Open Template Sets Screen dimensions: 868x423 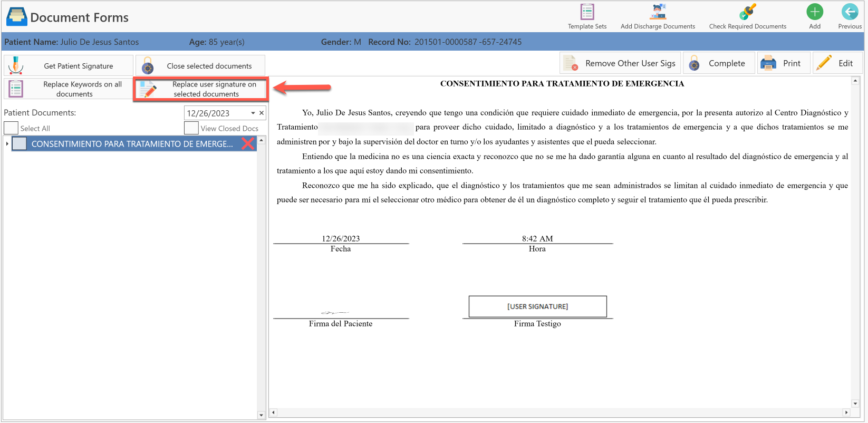click(x=587, y=16)
